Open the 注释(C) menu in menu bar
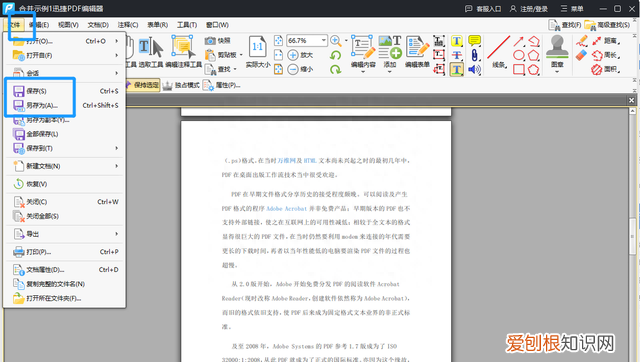Viewport: 640px width, 362px height. (128, 25)
